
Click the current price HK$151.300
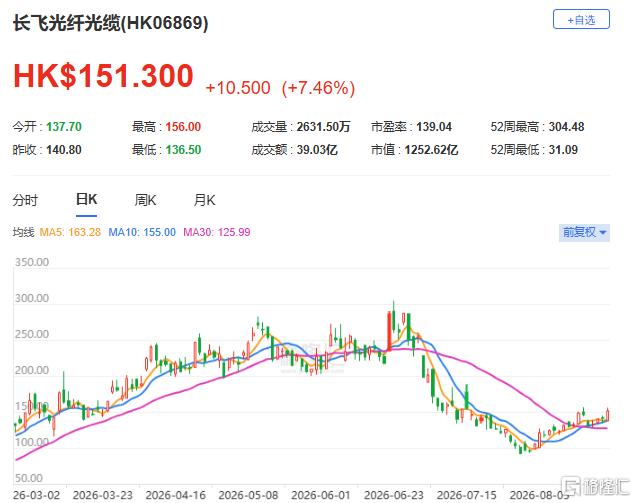[103, 76]
